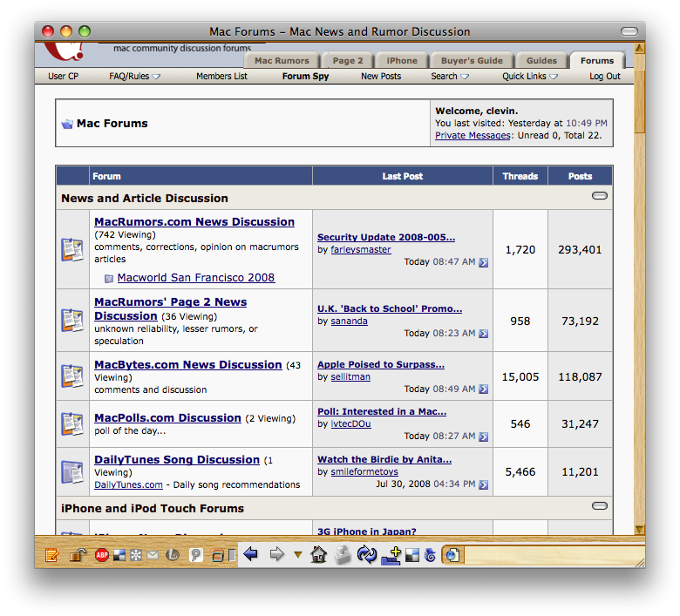The image size is (680, 616).
Task: Open the iPhone tab
Action: tap(402, 61)
